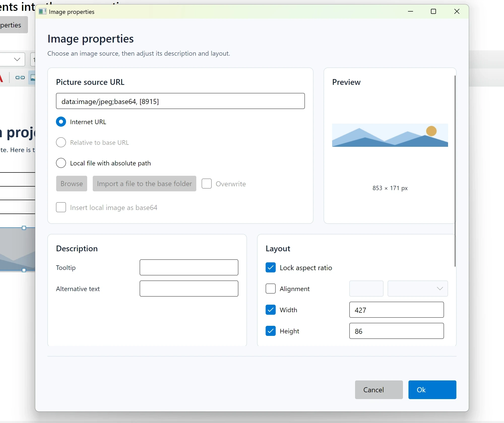Minimize the Image properties dialog

click(411, 12)
